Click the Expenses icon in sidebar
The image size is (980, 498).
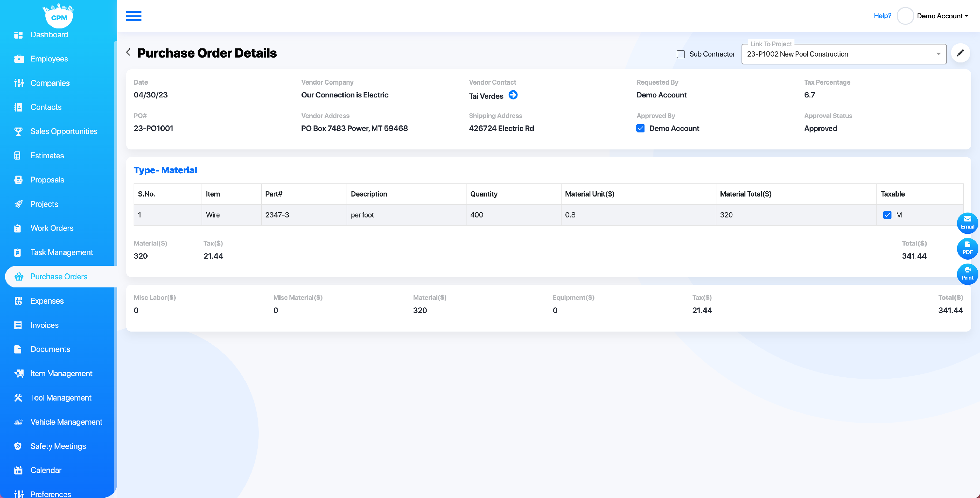tap(18, 301)
